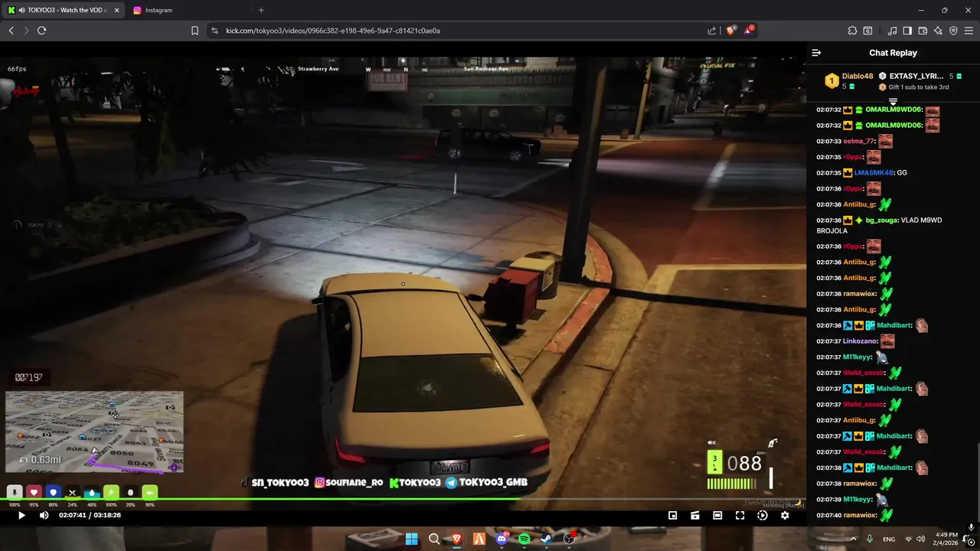Click the 'Chat Replay' heading
Screen dimensions: 980x551
[x=893, y=53]
